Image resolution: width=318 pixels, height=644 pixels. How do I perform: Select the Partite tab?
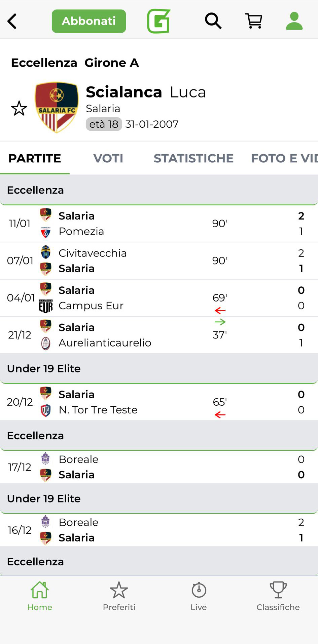coord(35,158)
